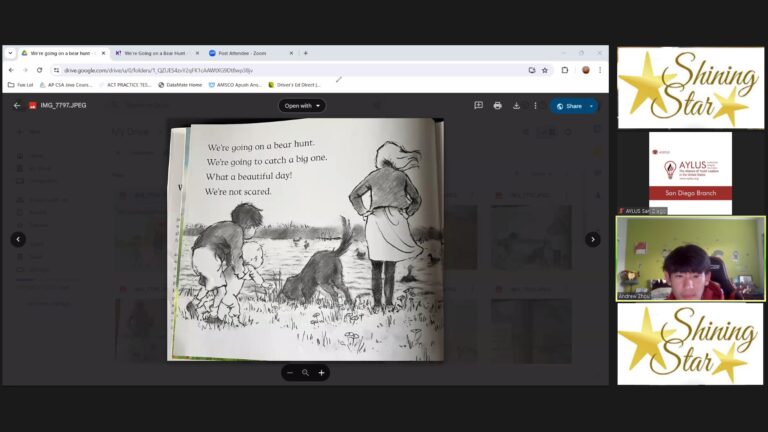
Task: Zoom in on the book page image
Action: [x=321, y=373]
